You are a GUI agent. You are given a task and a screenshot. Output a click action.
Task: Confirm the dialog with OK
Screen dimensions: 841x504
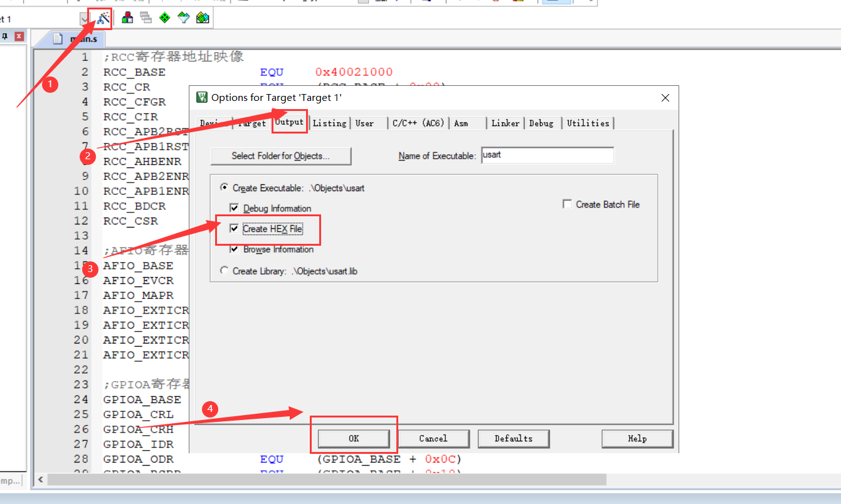pos(354,438)
